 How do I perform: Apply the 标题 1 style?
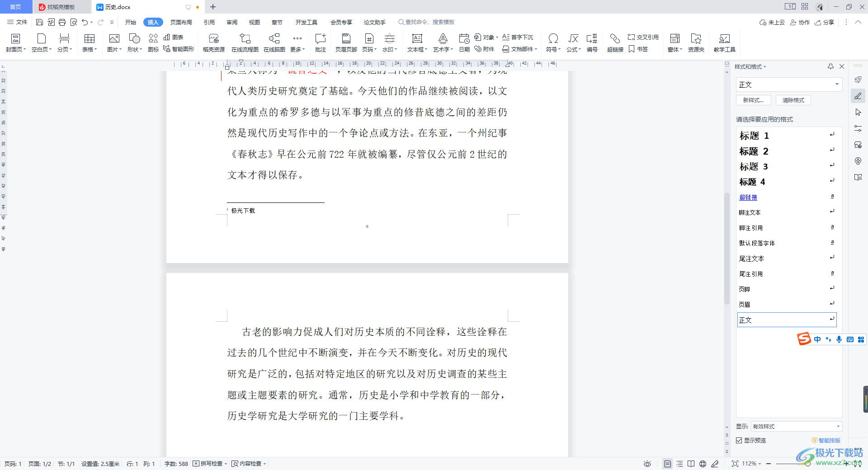(x=788, y=136)
